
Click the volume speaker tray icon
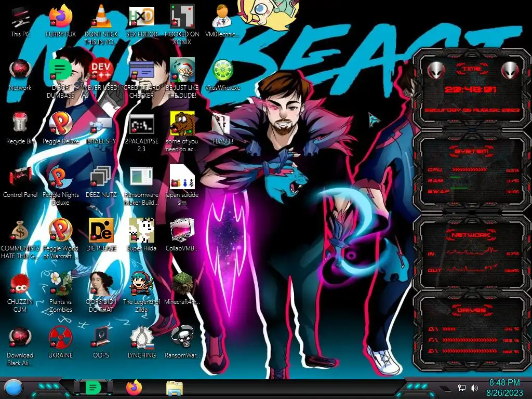tap(474, 388)
